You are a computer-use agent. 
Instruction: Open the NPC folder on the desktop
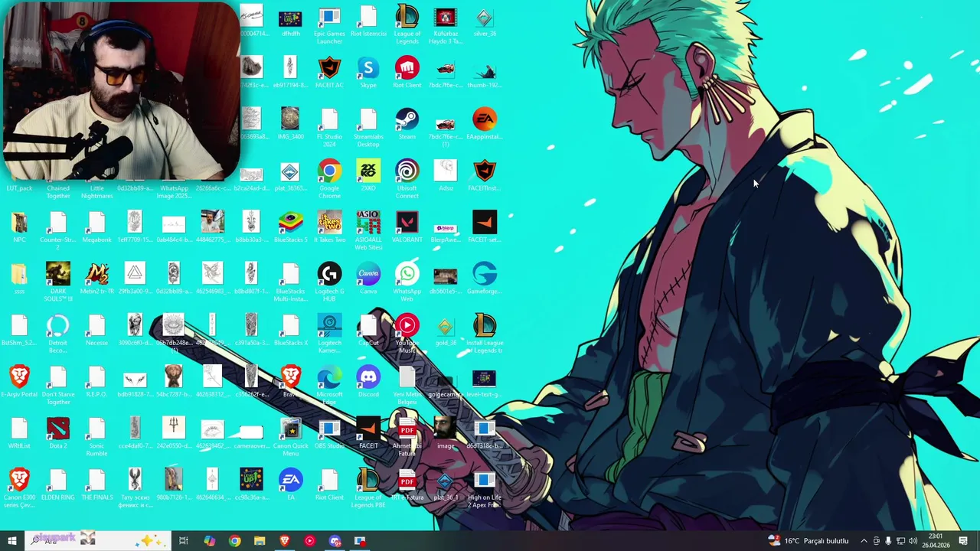coord(19,227)
